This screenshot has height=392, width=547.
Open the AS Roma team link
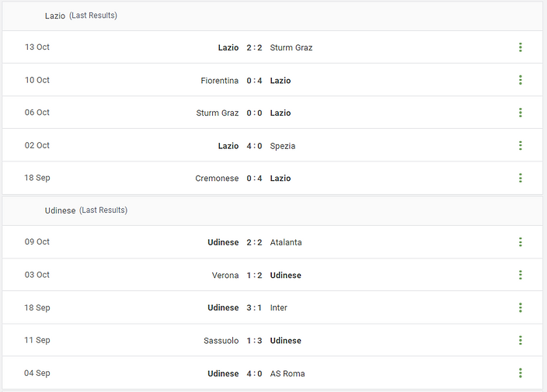(x=287, y=373)
